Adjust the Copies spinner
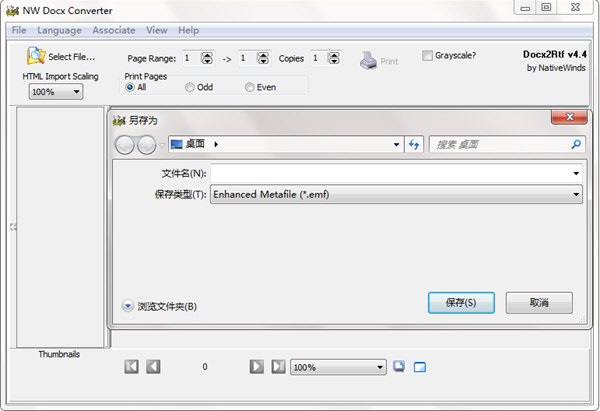The height and width of the screenshot is (411, 600). pos(334,58)
